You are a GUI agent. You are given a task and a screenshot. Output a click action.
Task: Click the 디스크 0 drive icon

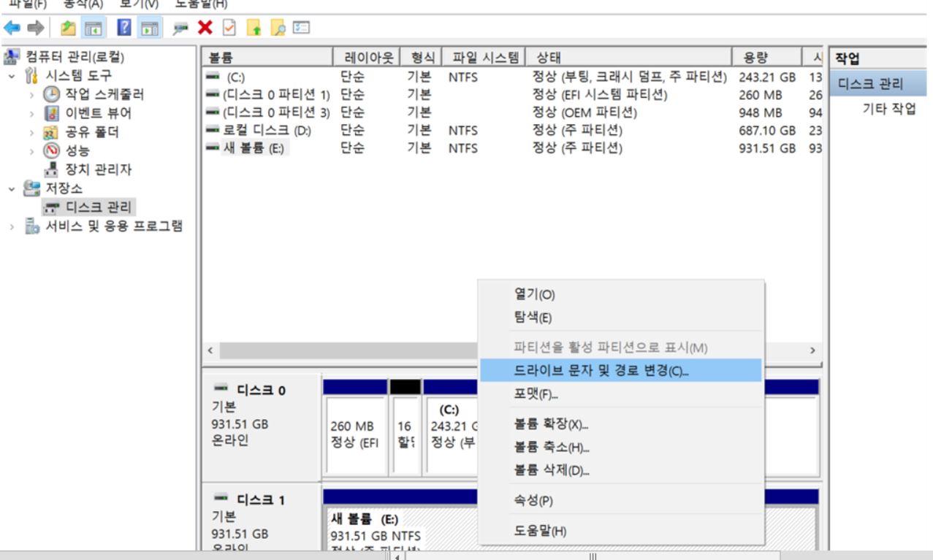220,389
